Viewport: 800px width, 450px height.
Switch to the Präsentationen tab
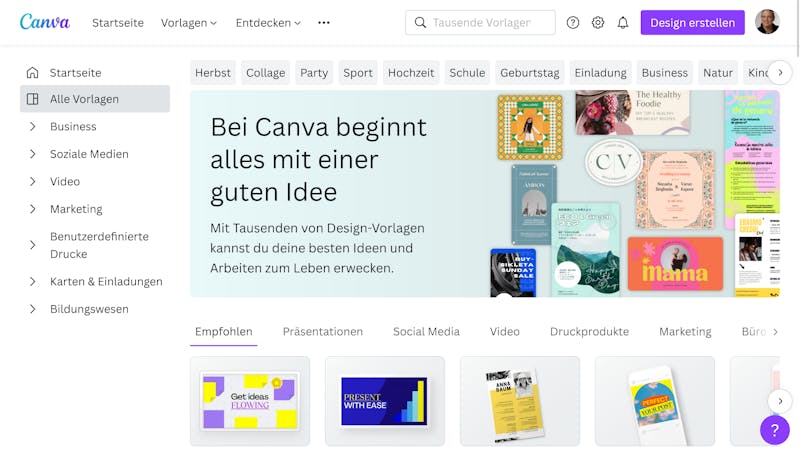coord(323,332)
